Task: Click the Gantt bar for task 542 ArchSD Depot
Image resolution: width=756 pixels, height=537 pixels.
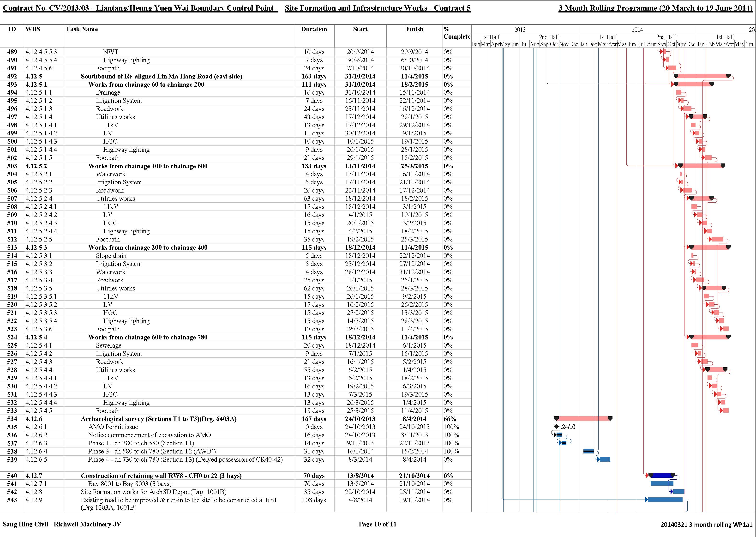Action: pos(678,492)
